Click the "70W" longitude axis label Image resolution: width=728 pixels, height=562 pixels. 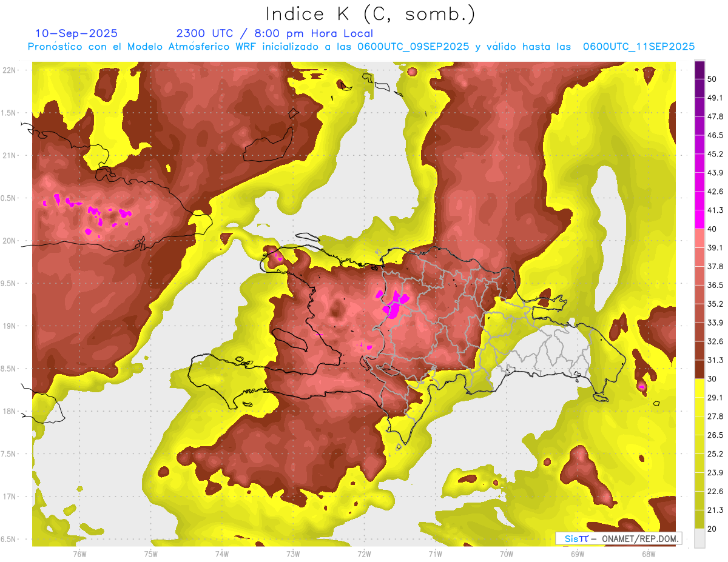[x=507, y=554]
